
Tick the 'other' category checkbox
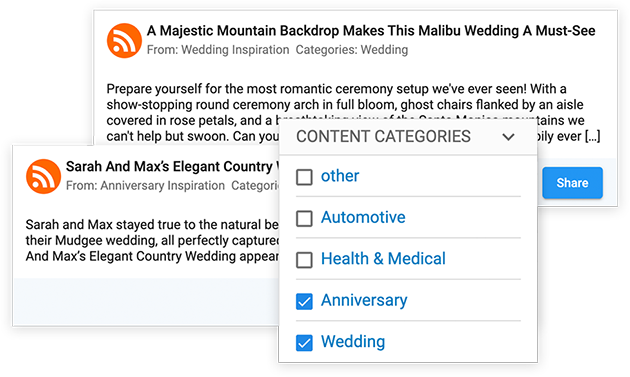pos(304,177)
